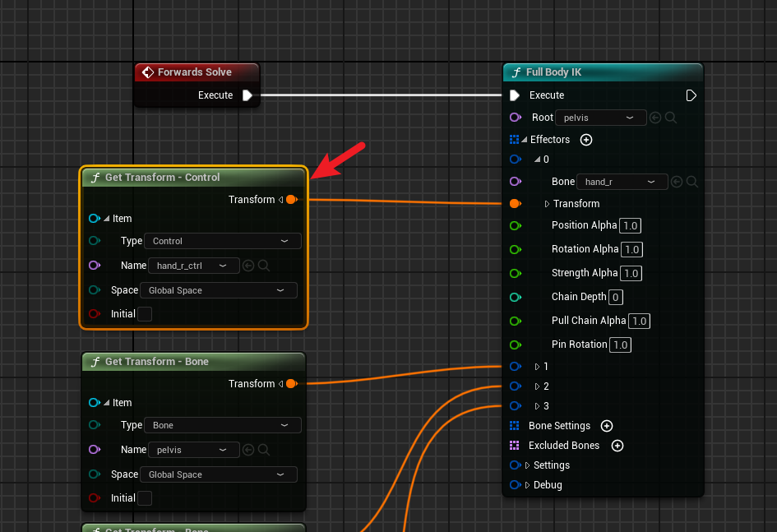Click the effector Bone input pin
Screen dimensions: 777x532
516,182
